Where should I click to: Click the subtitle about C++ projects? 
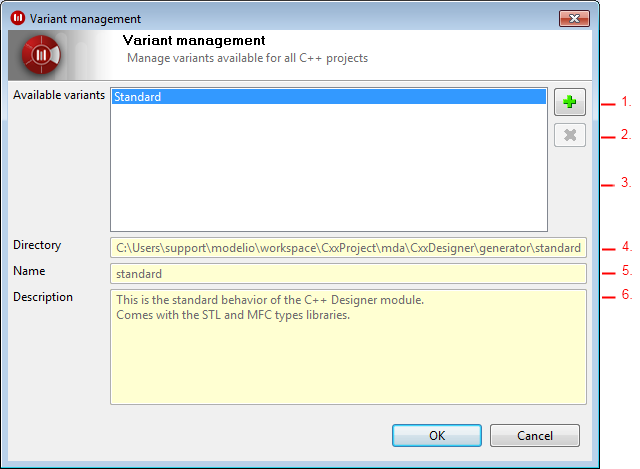[x=247, y=58]
